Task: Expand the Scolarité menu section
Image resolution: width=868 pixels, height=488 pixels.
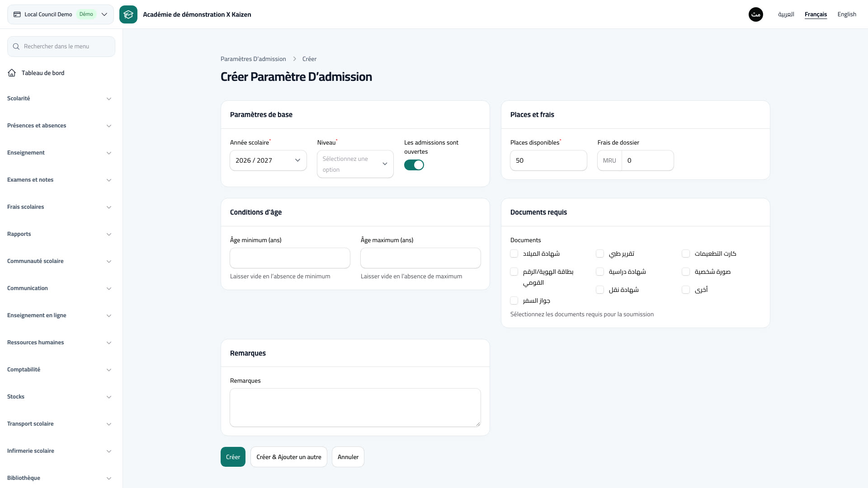Action: tap(59, 99)
